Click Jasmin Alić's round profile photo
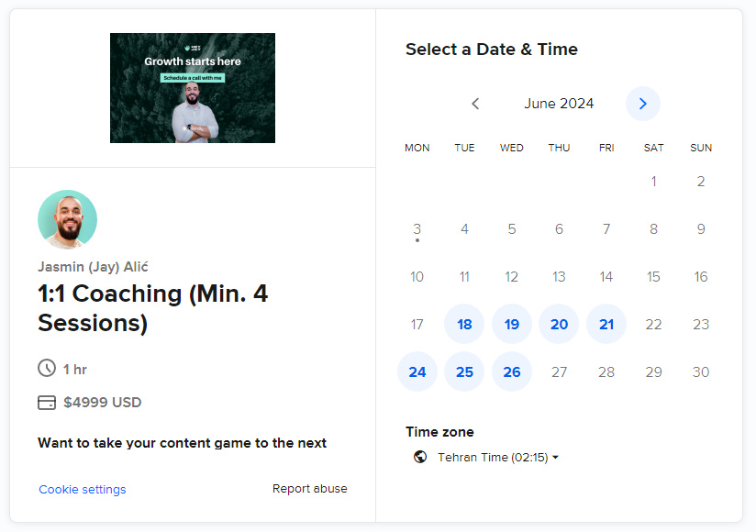 (67, 219)
